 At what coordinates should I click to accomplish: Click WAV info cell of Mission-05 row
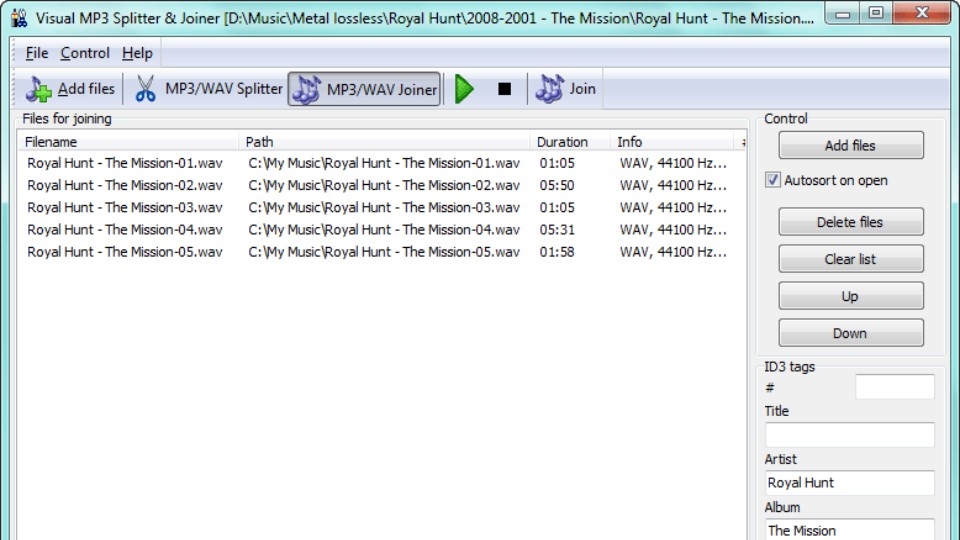tap(673, 252)
